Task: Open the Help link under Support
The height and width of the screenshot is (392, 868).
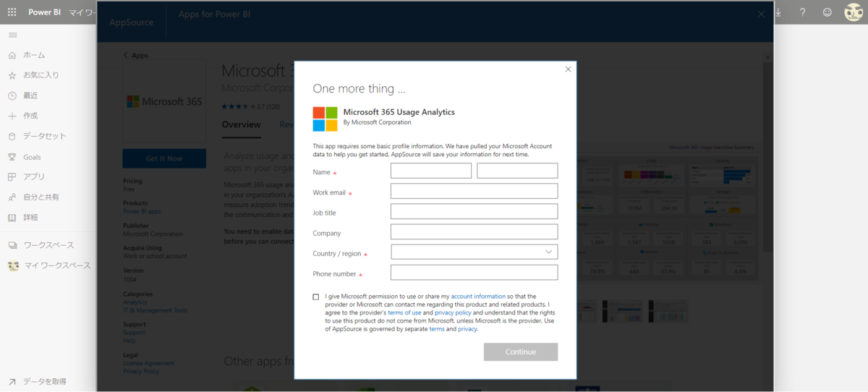Action: 129,340
